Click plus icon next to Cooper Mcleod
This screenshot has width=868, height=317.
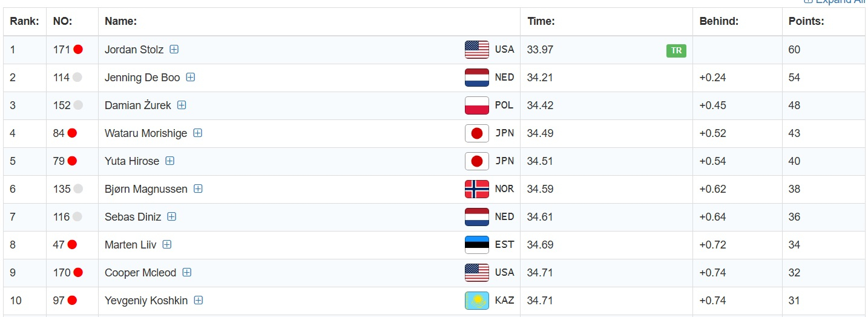[x=187, y=272]
